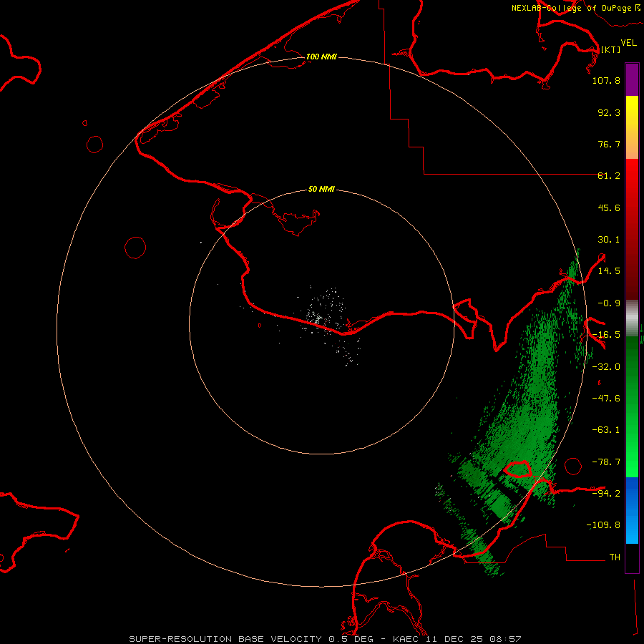
Task: Select the -78.7 scale value
Action: point(606,462)
